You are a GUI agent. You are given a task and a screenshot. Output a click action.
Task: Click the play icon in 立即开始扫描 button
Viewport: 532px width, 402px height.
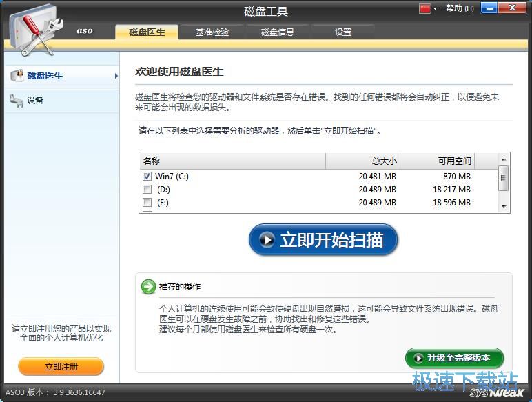[267, 240]
